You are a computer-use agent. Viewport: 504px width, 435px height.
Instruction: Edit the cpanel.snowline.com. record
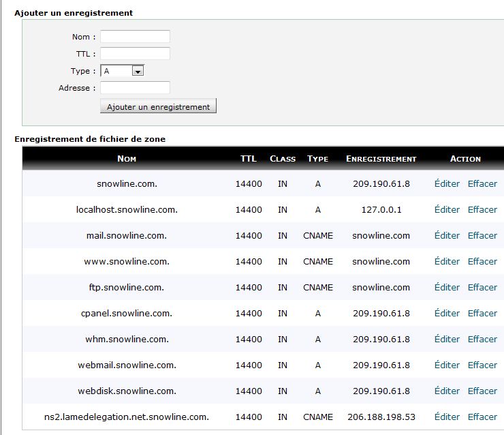[x=447, y=313]
